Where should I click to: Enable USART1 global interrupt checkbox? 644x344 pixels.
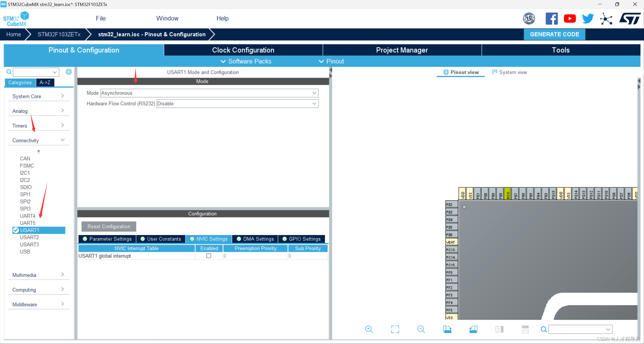click(x=209, y=256)
